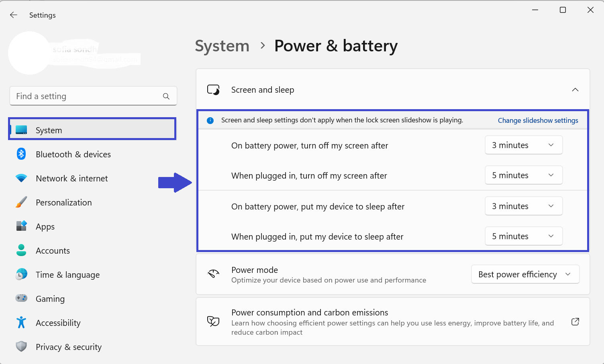Open plugged-in sleep time dropdown
604x364 pixels.
[x=523, y=236]
